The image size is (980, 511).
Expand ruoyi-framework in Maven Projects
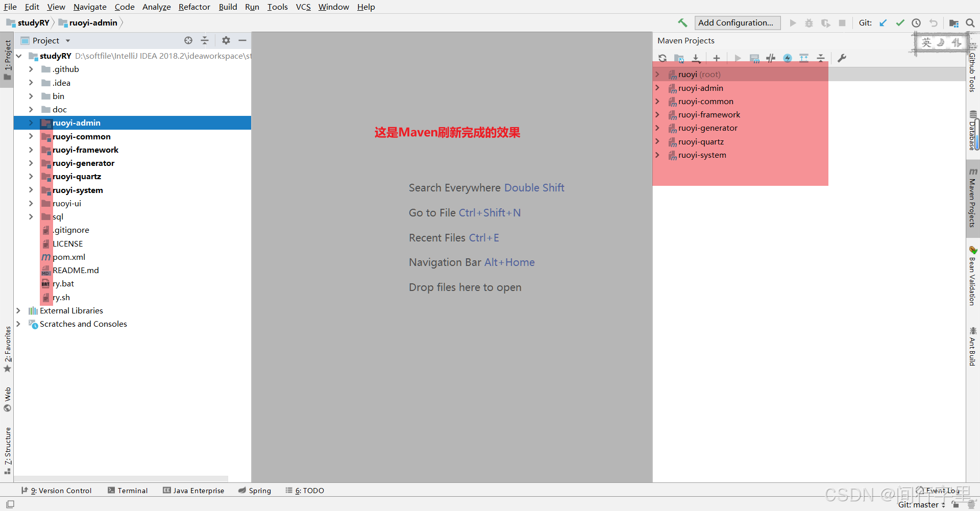(658, 115)
